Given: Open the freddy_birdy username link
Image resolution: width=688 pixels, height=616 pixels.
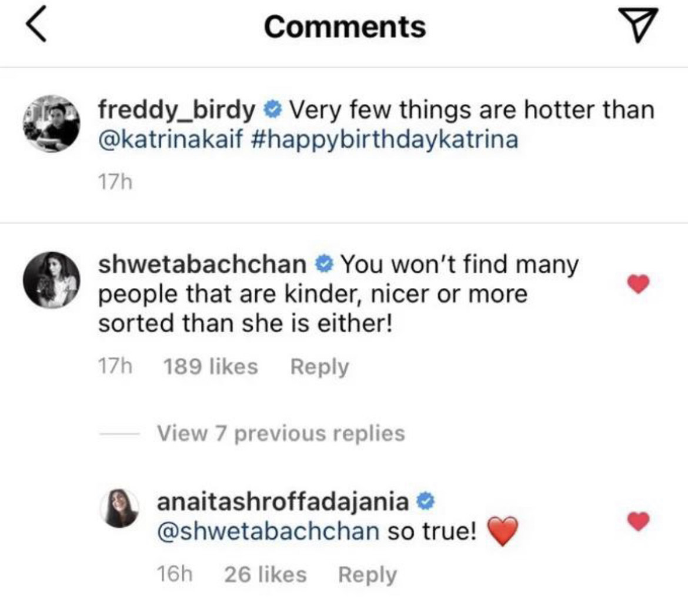Looking at the screenshot, I should pyautogui.click(x=176, y=109).
